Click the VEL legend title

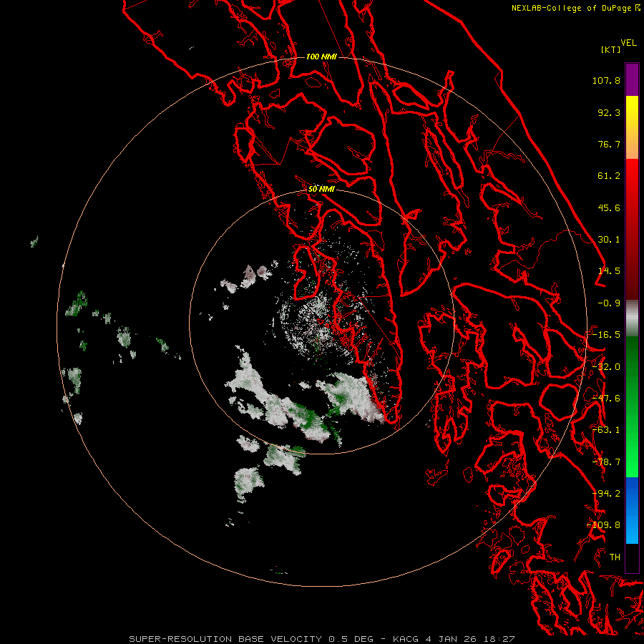pyautogui.click(x=628, y=43)
